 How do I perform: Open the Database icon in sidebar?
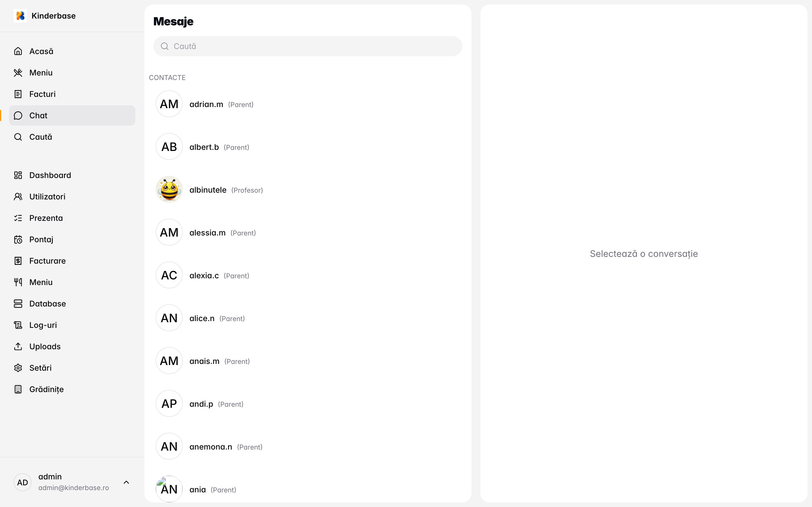18,304
